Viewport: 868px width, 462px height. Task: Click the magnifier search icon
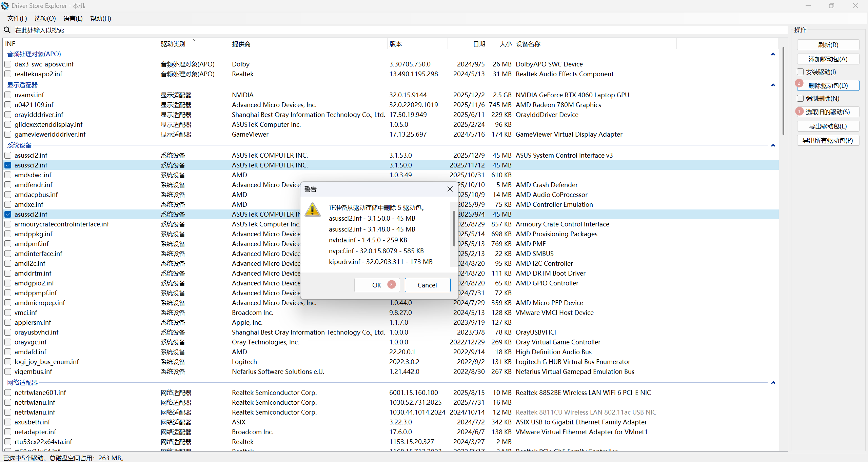(x=7, y=30)
